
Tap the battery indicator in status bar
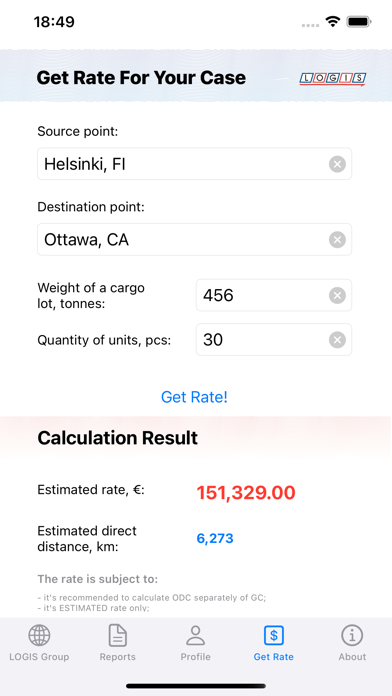pyautogui.click(x=359, y=21)
